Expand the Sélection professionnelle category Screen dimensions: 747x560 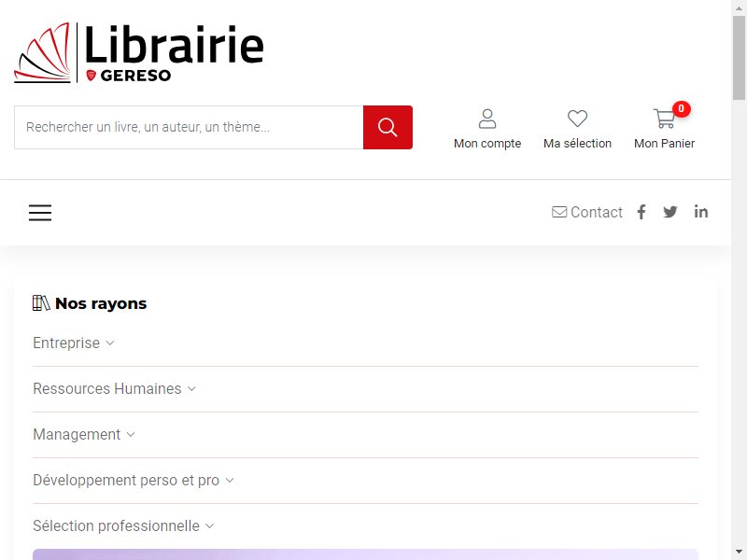tap(123, 525)
